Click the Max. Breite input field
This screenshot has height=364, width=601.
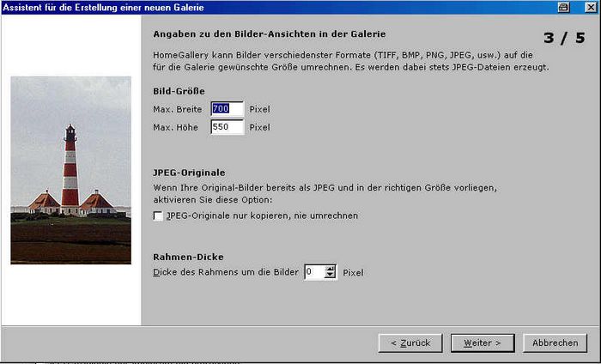(228, 109)
